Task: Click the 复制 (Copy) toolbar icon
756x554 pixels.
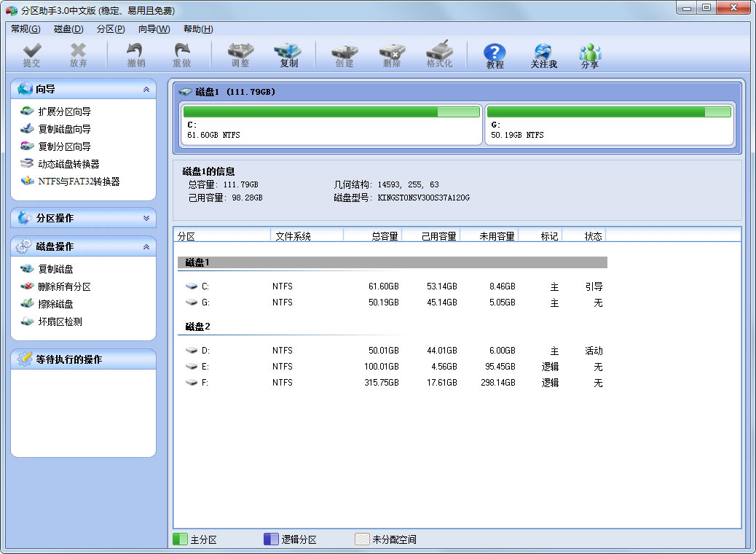Action: click(x=288, y=55)
